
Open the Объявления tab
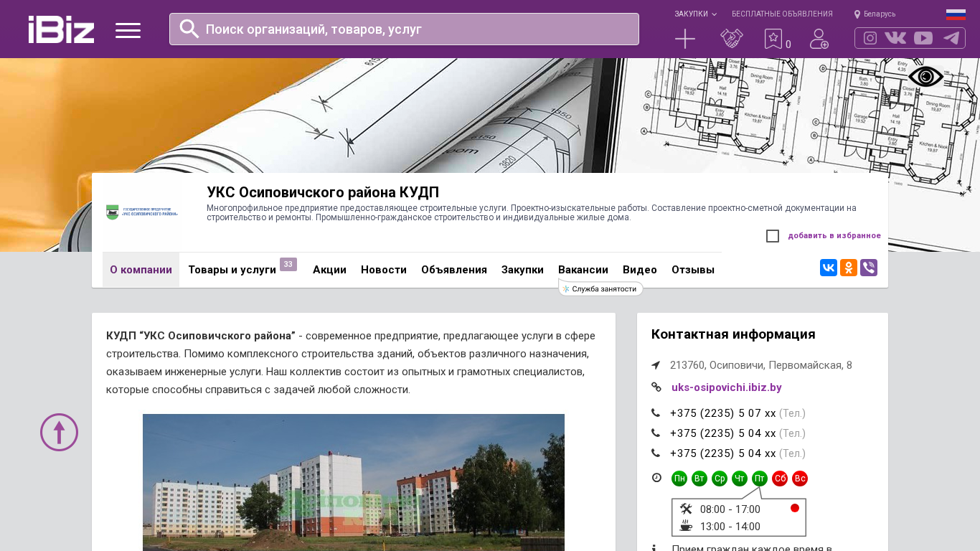(x=454, y=270)
